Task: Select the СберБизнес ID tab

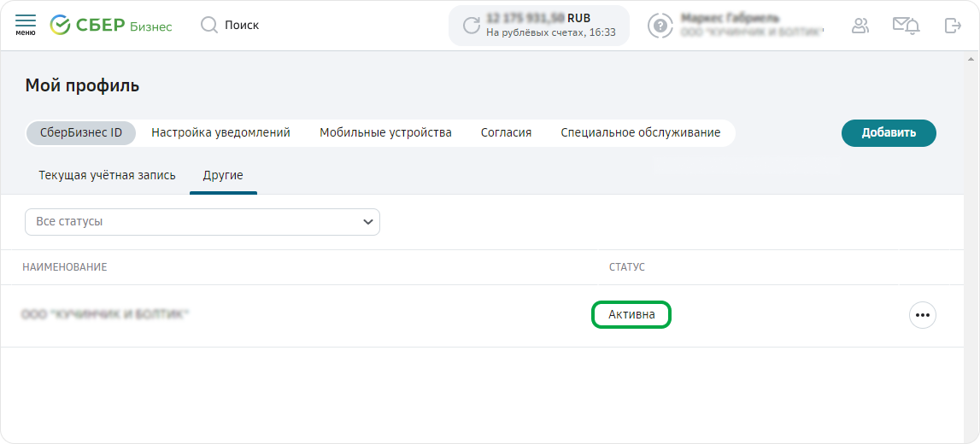Action: coord(81,133)
